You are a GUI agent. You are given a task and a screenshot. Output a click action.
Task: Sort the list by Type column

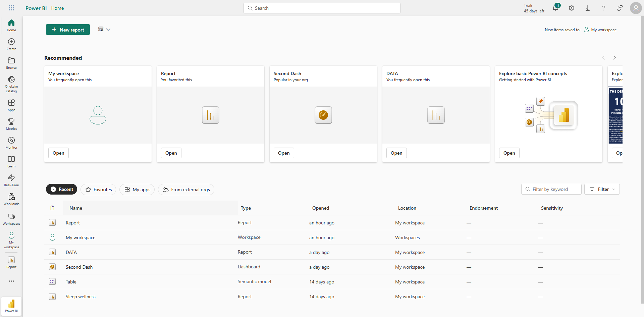246,208
